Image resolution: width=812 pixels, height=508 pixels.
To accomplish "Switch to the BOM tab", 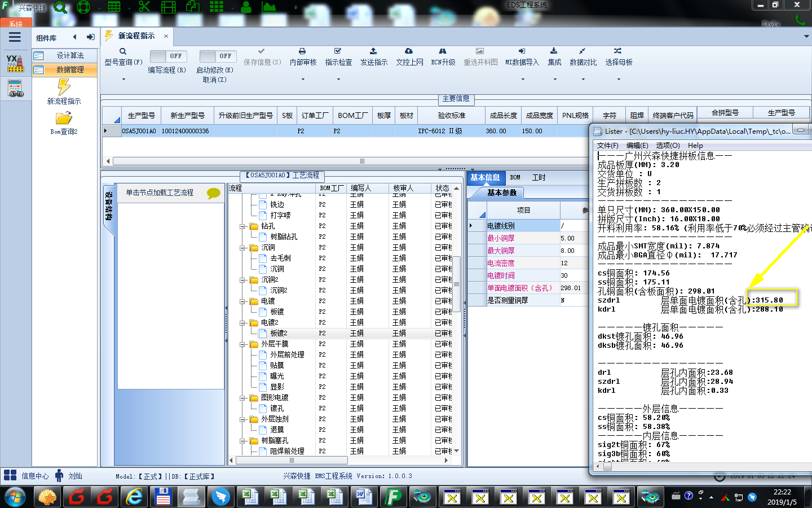I will tap(515, 177).
